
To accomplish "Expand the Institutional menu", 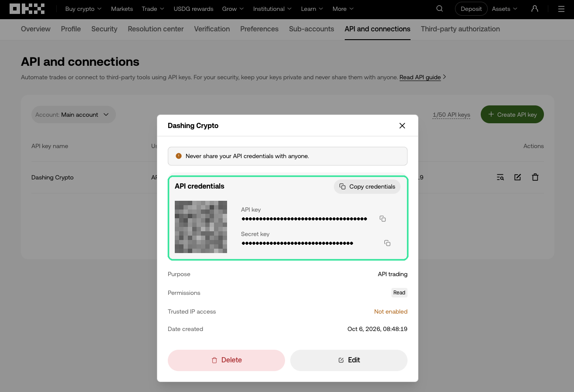I will [272, 9].
